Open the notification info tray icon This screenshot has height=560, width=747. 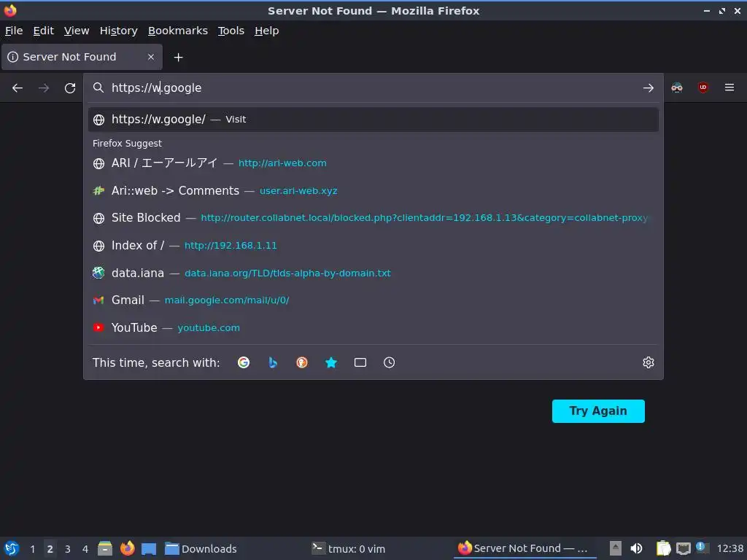coord(701,547)
